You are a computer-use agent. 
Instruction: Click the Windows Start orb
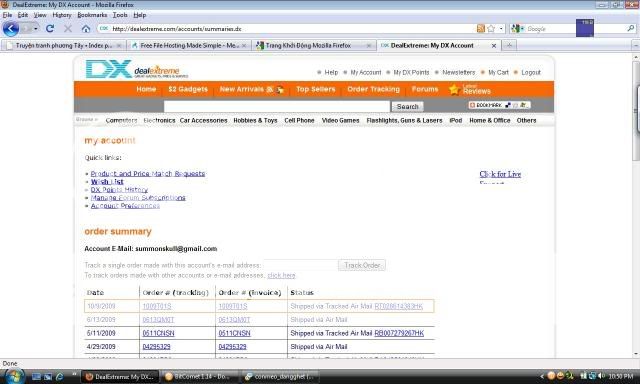[13, 376]
